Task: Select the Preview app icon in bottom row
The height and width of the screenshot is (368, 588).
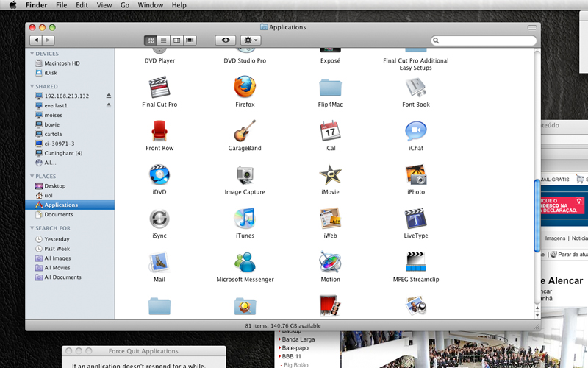Action: [x=415, y=305]
